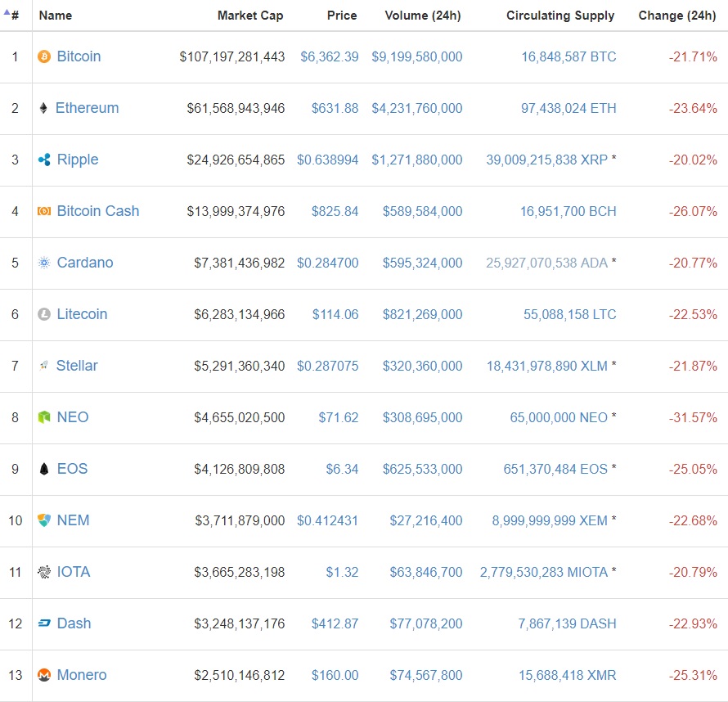This screenshot has height=702, width=728.
Task: Click the Cardano logo icon
Action: (44, 263)
